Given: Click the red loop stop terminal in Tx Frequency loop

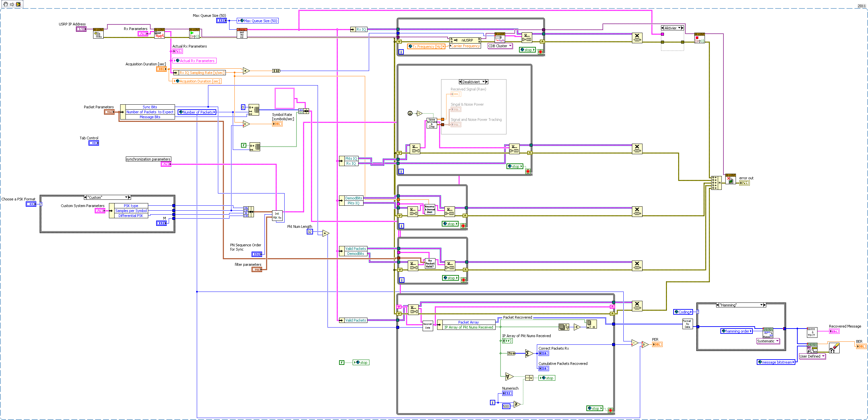Looking at the screenshot, I should 540,52.
